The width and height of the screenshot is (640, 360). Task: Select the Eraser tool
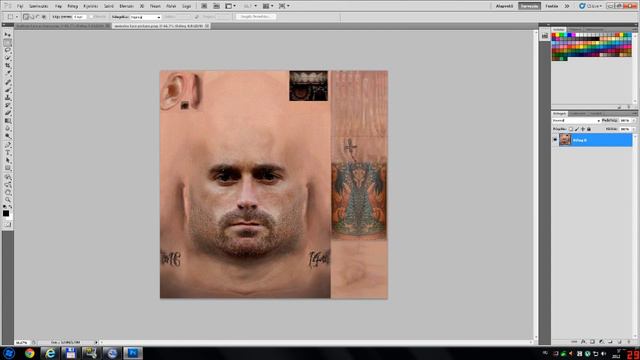coord(7,113)
